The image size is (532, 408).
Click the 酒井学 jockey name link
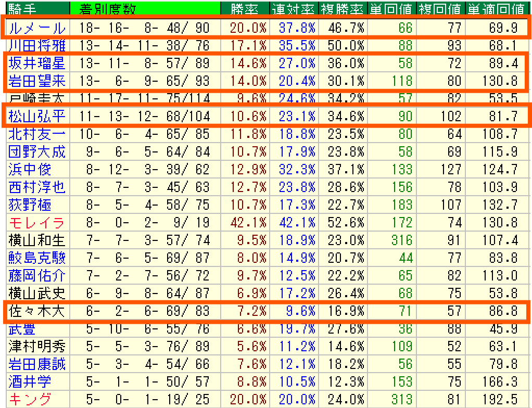coord(30,382)
